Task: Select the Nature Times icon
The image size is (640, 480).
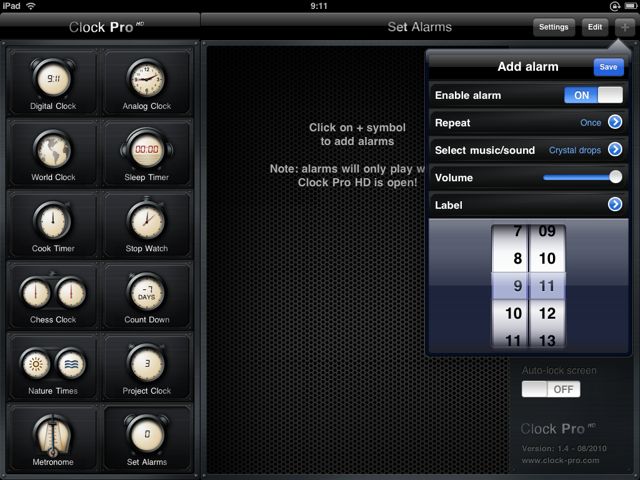Action: (x=53, y=364)
